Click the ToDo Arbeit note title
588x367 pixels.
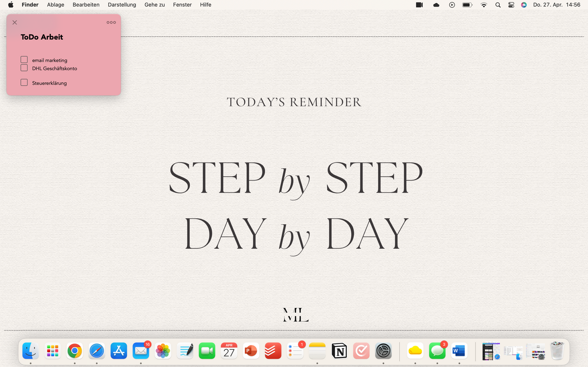[x=42, y=37]
